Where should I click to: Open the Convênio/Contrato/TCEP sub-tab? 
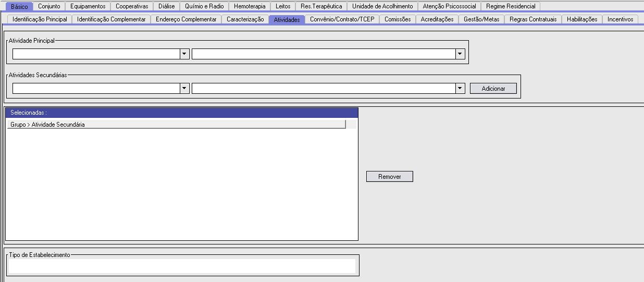point(342,19)
